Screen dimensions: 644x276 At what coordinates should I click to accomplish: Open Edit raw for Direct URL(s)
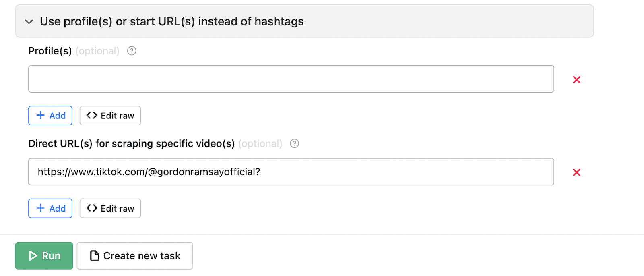pyautogui.click(x=110, y=208)
